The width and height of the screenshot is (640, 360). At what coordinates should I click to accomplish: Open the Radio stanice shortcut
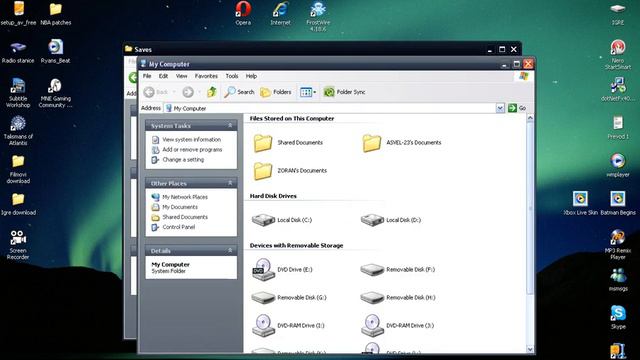pos(18,52)
